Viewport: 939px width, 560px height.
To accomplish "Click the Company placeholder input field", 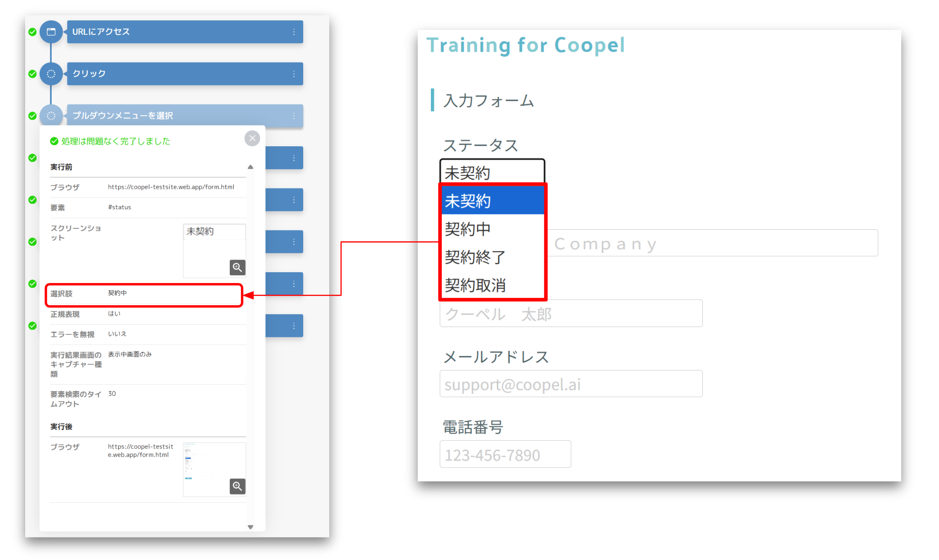I will 712,243.
